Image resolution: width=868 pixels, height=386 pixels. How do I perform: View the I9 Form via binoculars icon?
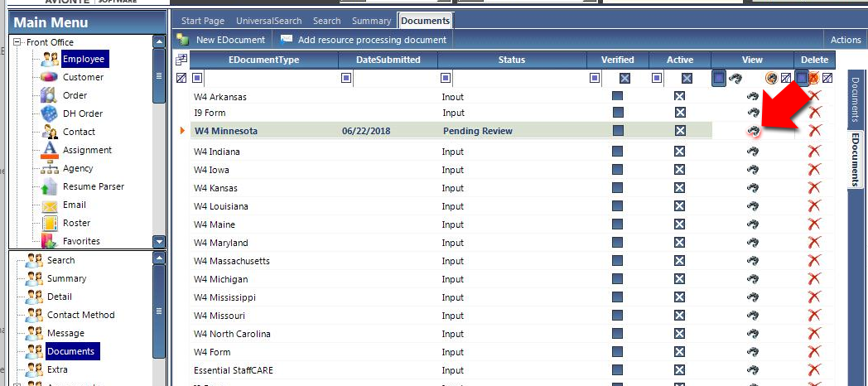[752, 113]
